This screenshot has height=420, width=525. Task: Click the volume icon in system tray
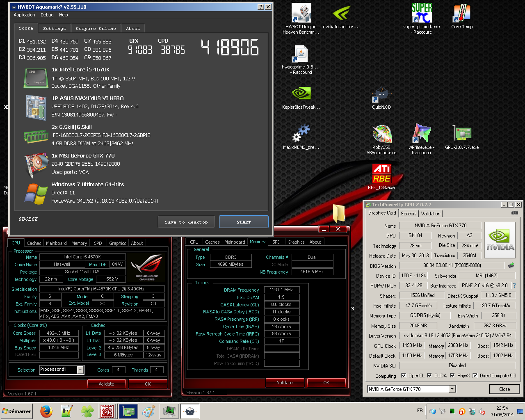482,411
